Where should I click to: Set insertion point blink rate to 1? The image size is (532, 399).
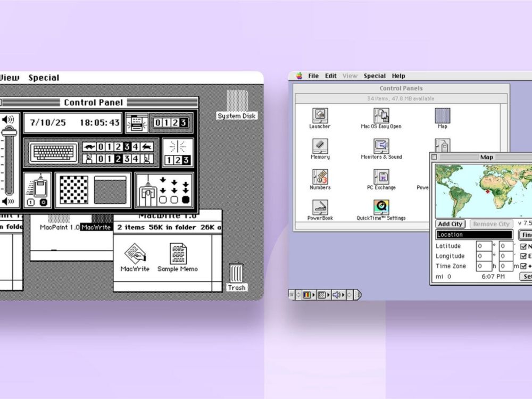pyautogui.click(x=169, y=160)
